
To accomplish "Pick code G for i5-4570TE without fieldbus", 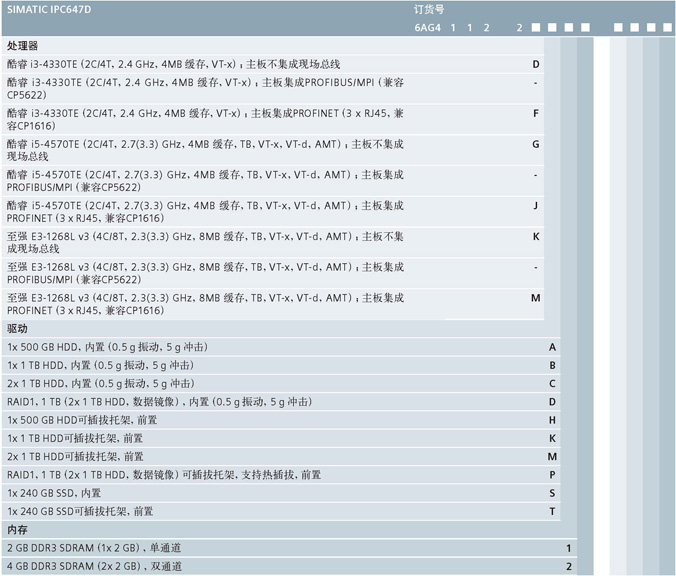I will 536,144.
